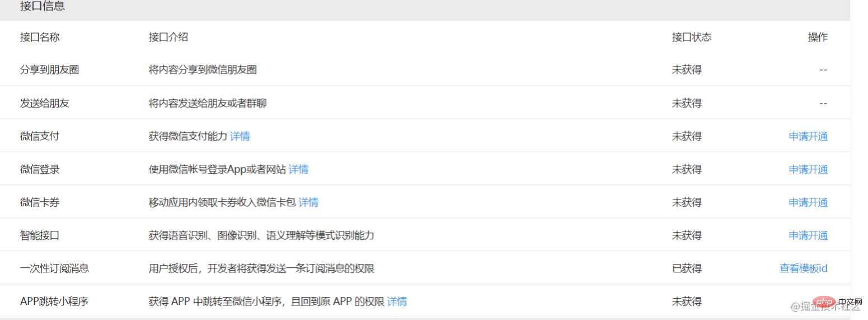Open 查看模板id for 一次性订阅消息
This screenshot has width=868, height=320.
[804, 268]
